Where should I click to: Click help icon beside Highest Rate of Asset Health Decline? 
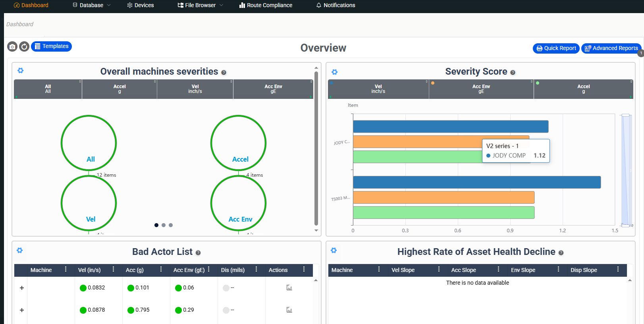tap(561, 253)
